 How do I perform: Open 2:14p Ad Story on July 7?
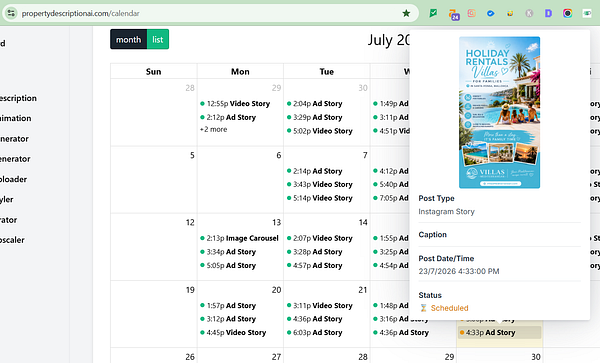pos(315,171)
